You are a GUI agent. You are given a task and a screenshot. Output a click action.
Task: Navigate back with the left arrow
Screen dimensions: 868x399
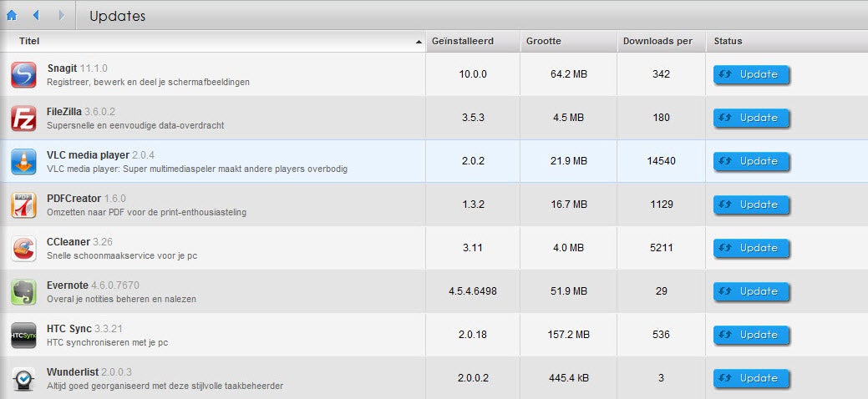pos(36,16)
